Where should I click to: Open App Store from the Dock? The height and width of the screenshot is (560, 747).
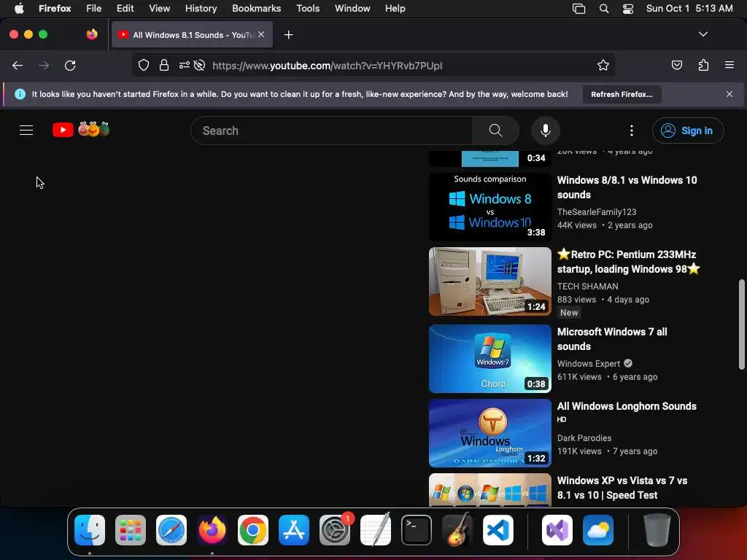pyautogui.click(x=294, y=530)
